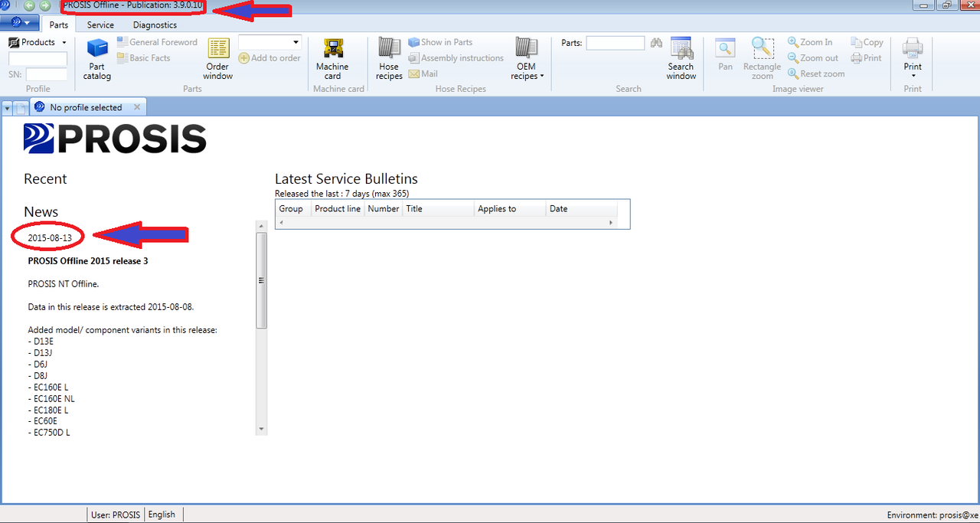Open the Products dropdown
The height and width of the screenshot is (523, 980).
(38, 42)
